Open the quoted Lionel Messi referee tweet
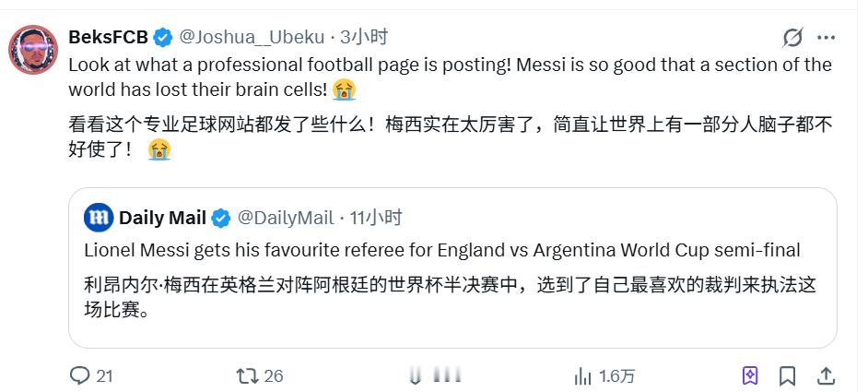Image resolution: width=868 pixels, height=392 pixels. [452, 267]
